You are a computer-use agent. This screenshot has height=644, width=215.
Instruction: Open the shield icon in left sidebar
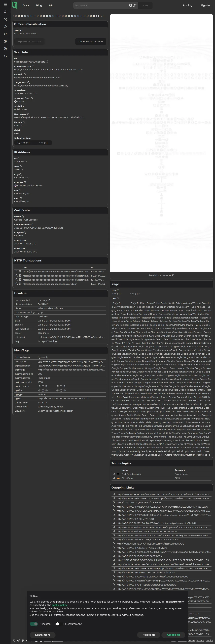pos(5,34)
